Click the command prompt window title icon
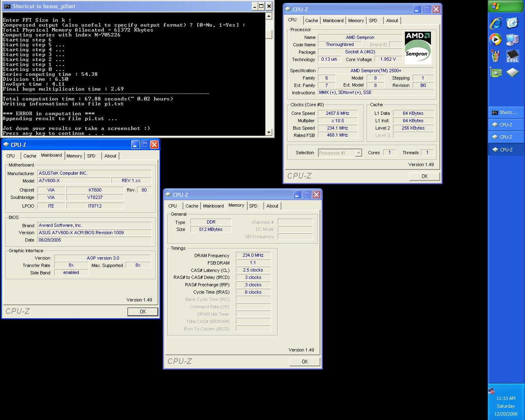525x420 pixels. (x=7, y=6)
